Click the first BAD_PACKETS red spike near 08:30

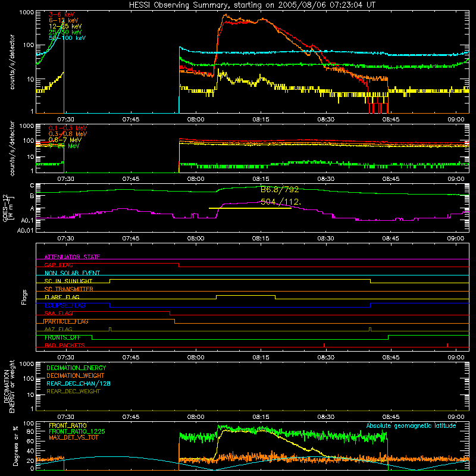pyautogui.click(x=324, y=345)
